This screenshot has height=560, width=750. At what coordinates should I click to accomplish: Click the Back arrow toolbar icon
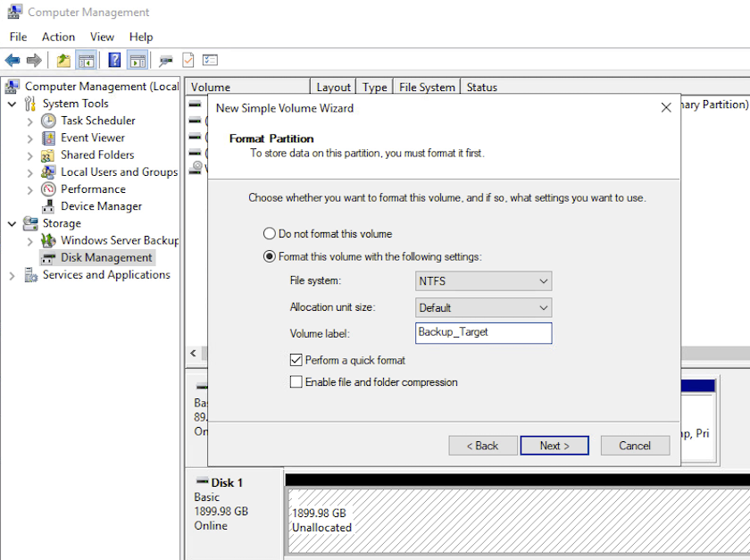[12, 61]
